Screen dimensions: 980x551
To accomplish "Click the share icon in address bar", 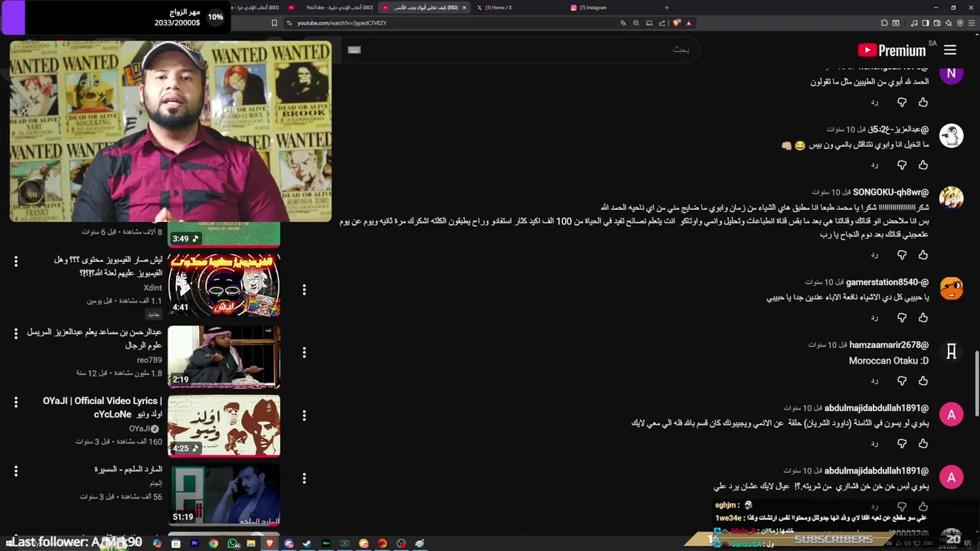I will [662, 23].
